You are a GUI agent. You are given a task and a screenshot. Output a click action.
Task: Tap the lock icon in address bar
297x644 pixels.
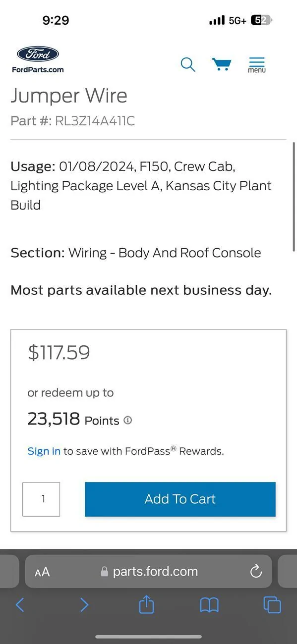coord(103,571)
